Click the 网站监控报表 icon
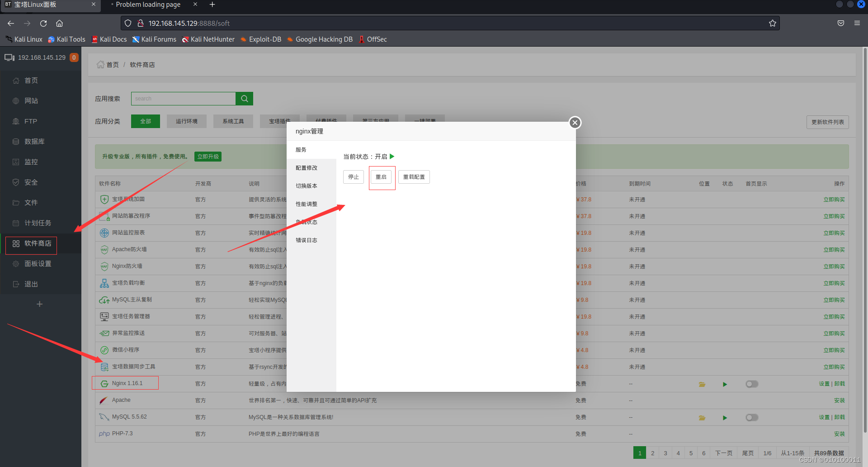 click(x=104, y=233)
